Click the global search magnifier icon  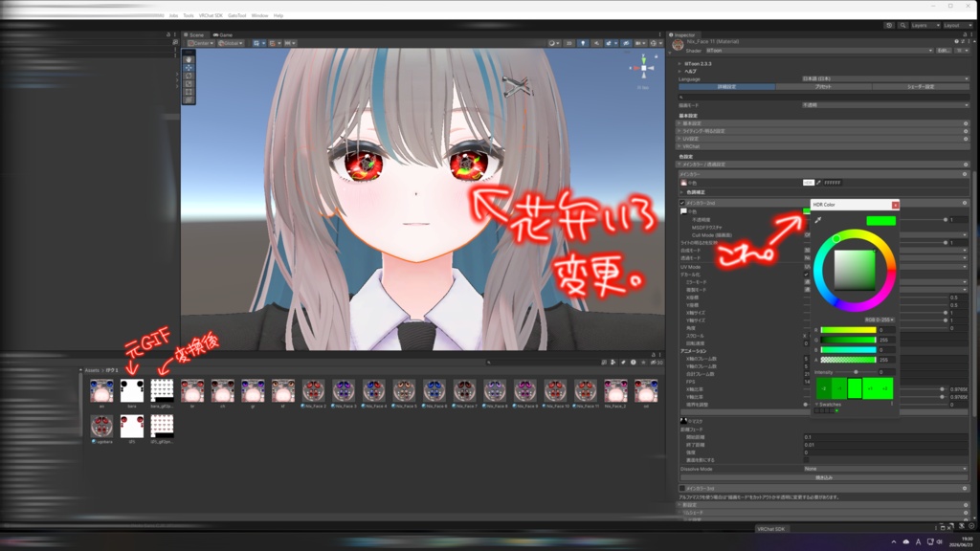[902, 25]
